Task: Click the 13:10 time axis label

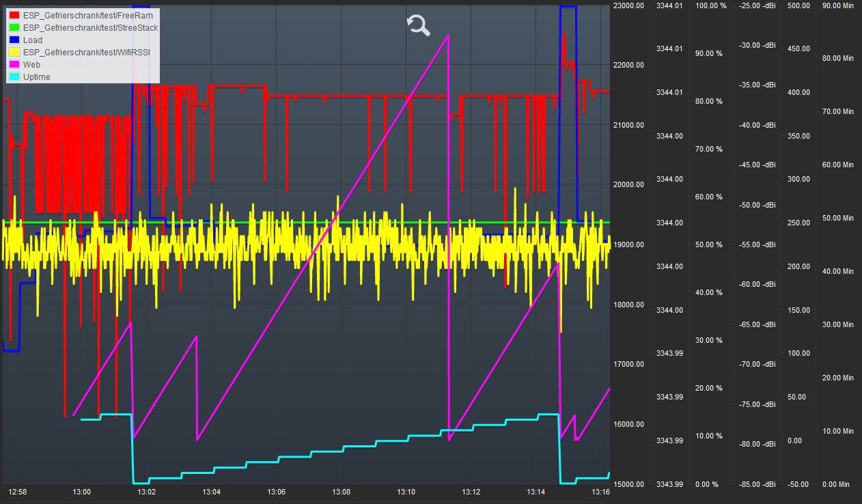Action: click(x=406, y=492)
